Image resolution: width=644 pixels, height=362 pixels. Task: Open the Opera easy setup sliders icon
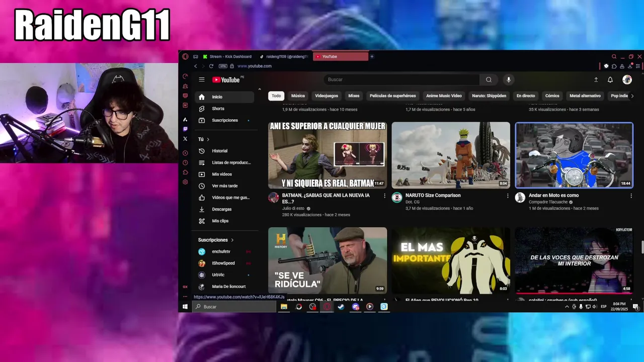(638, 66)
